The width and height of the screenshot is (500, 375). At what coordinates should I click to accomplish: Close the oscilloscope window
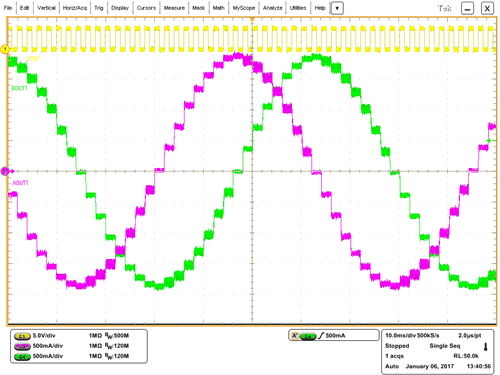click(487, 8)
